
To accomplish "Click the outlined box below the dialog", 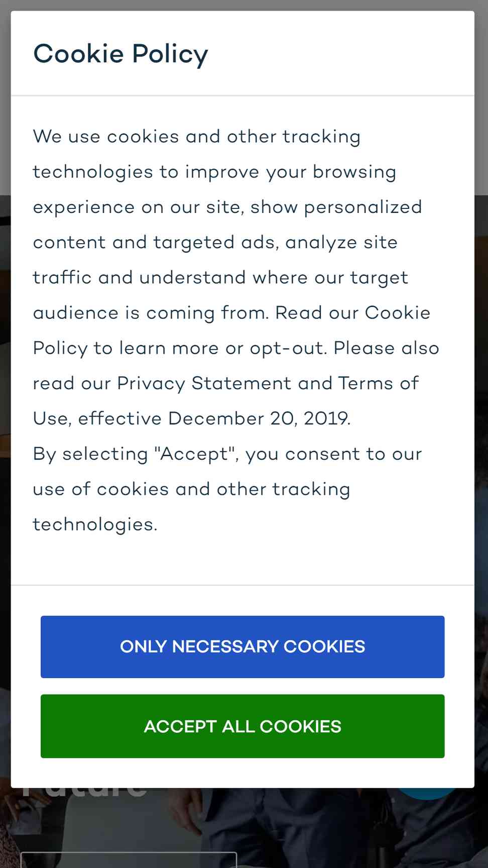I will 129,859.
